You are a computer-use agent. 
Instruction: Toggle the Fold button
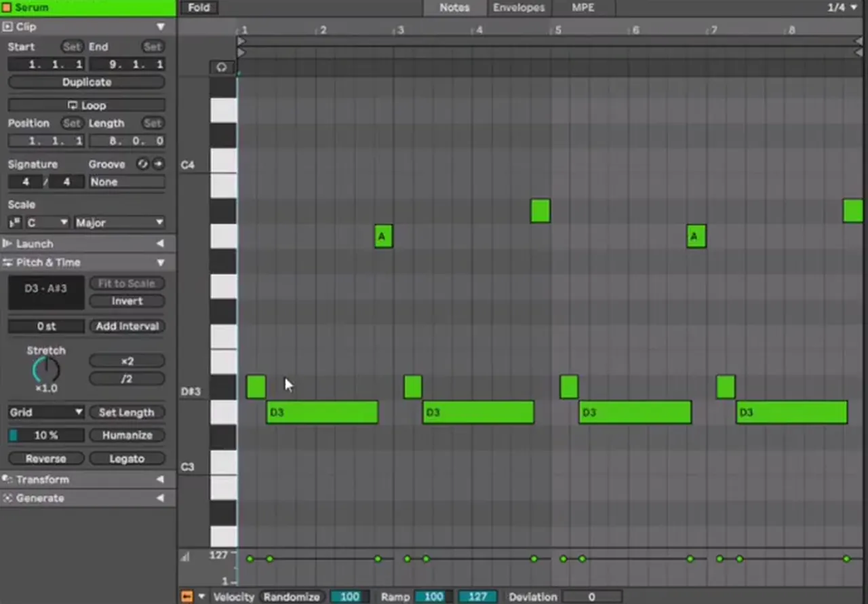click(199, 7)
